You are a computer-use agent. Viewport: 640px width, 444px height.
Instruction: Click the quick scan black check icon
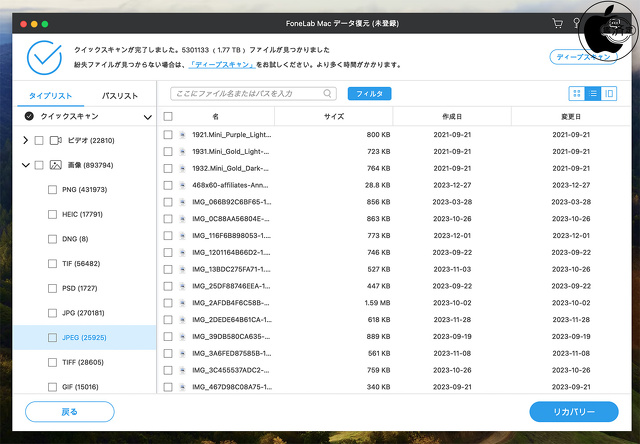point(29,116)
